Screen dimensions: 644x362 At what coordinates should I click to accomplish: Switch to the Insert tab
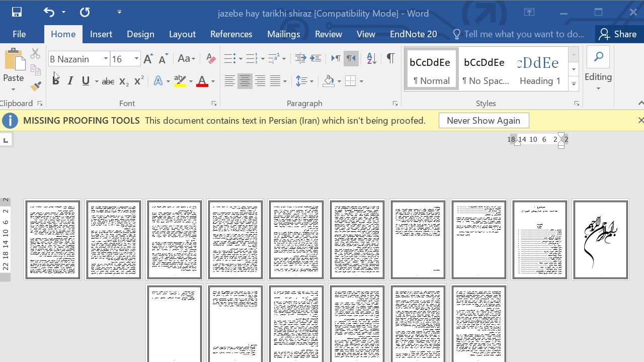[101, 34]
